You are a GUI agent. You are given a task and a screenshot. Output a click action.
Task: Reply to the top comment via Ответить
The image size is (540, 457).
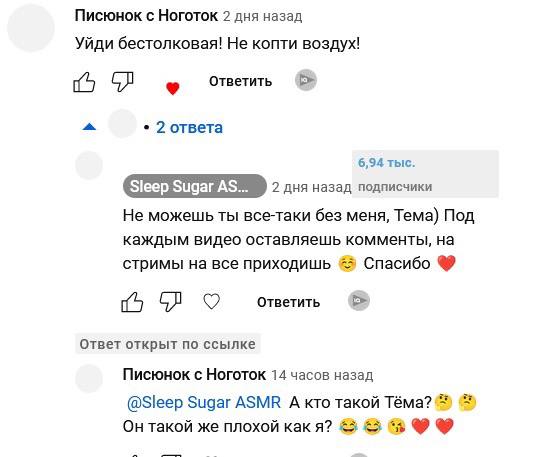240,82
